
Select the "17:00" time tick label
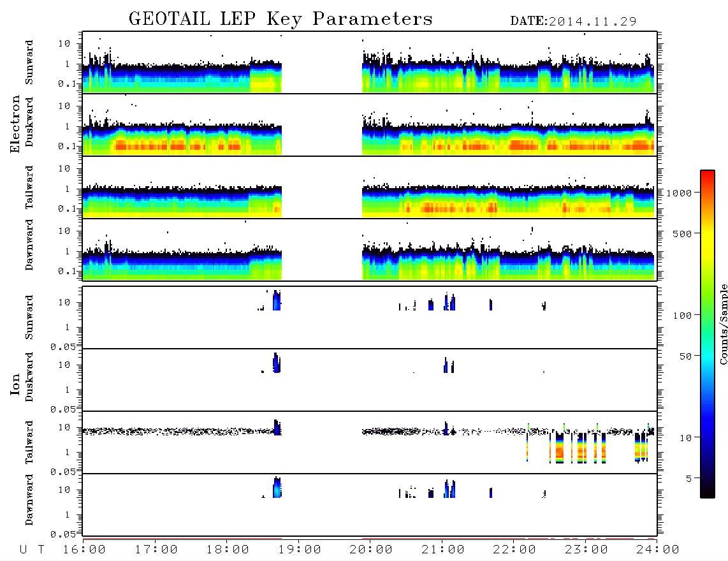point(156,550)
